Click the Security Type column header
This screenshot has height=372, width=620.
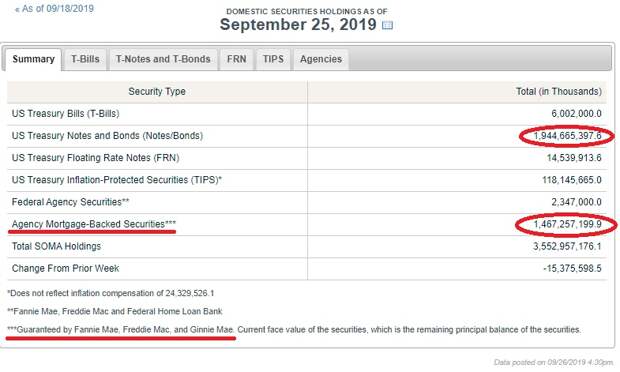pyautogui.click(x=157, y=92)
